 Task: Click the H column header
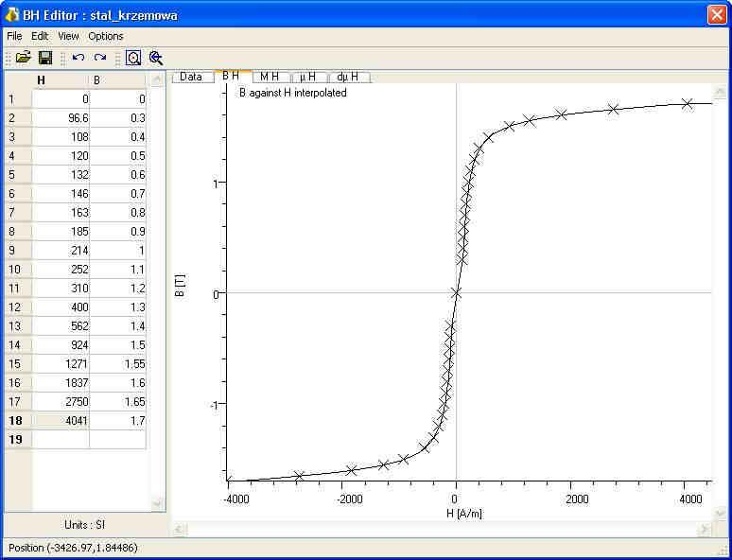(x=61, y=80)
